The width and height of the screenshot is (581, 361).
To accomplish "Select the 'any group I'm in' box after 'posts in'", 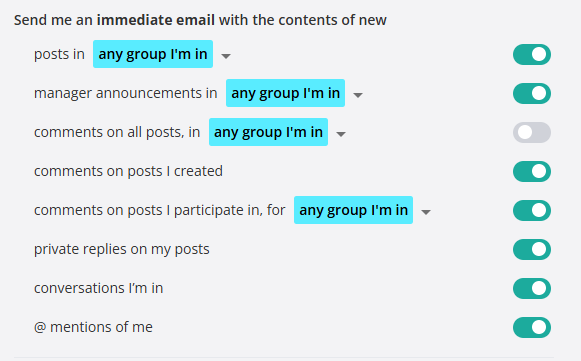I will click(x=153, y=54).
